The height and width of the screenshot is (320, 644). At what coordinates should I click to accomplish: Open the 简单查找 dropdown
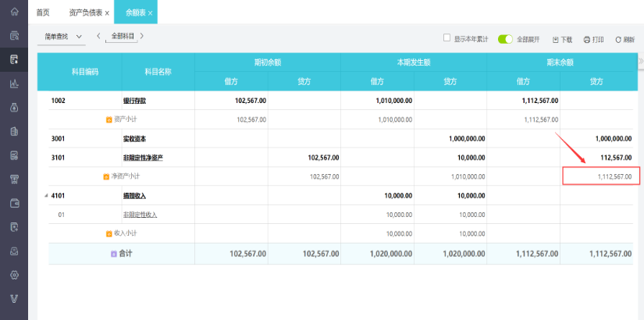click(63, 37)
